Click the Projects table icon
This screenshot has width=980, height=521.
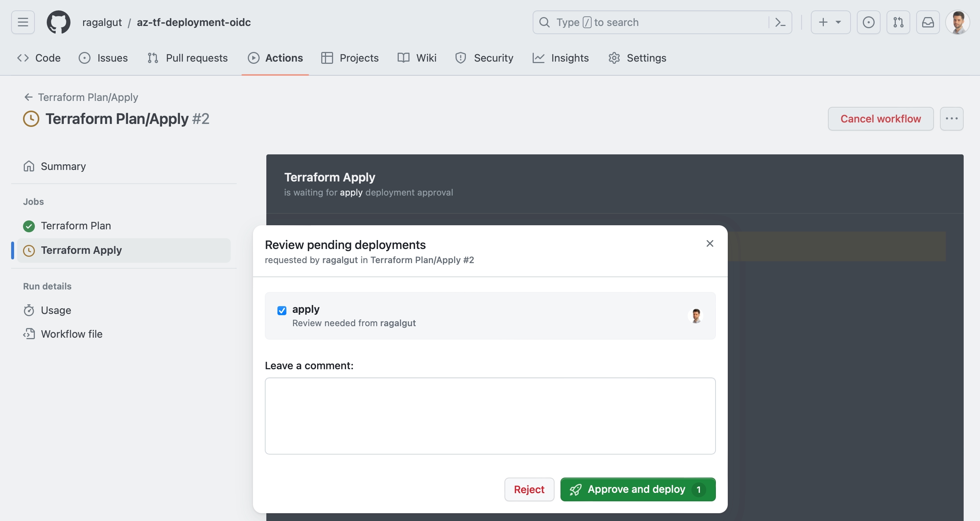(327, 58)
